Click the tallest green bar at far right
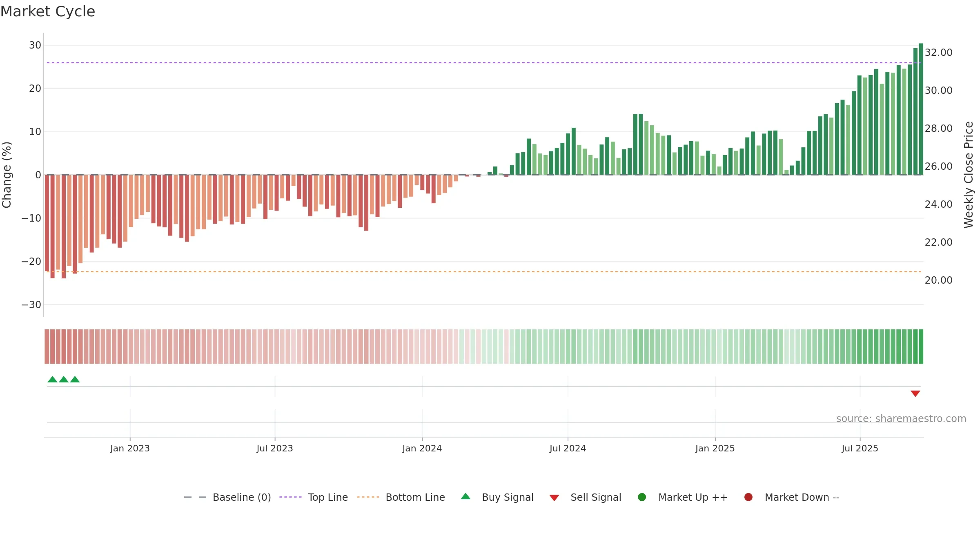 (x=921, y=109)
